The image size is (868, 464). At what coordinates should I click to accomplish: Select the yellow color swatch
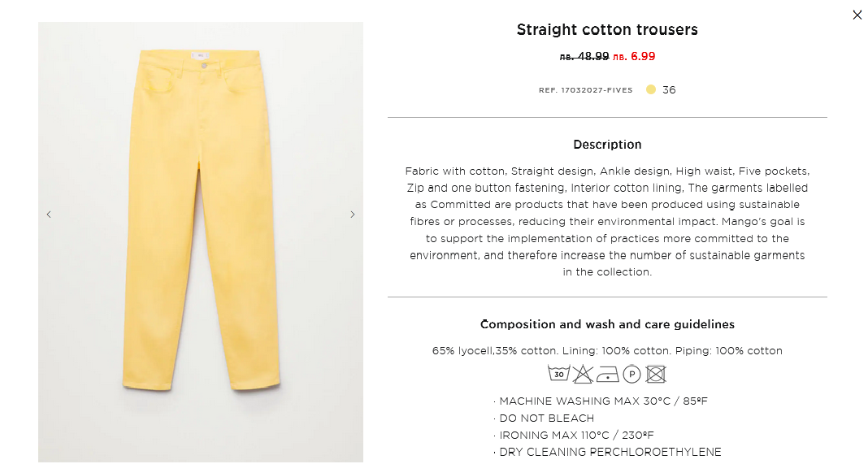[x=651, y=89]
